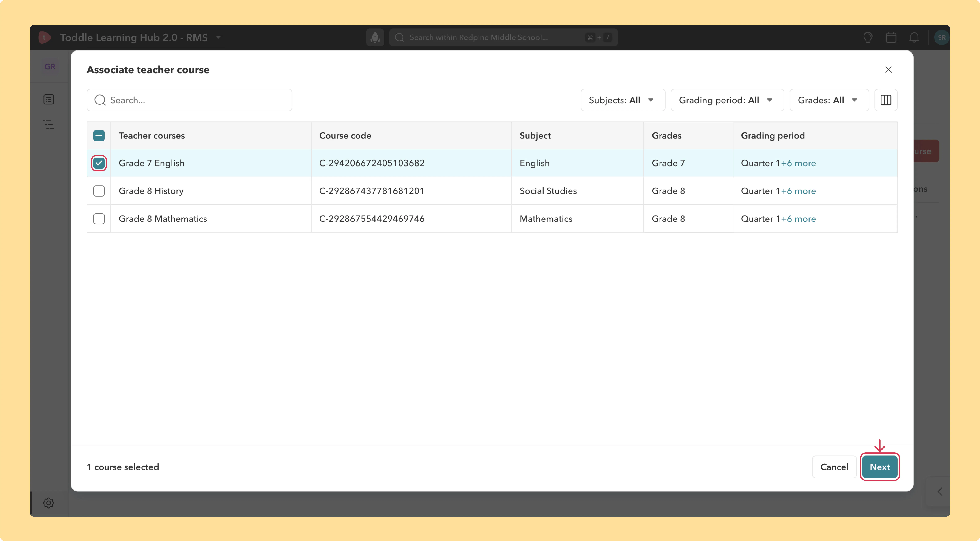
Task: Expand the Toddle Learning Hub workspace switcher
Action: (x=218, y=37)
